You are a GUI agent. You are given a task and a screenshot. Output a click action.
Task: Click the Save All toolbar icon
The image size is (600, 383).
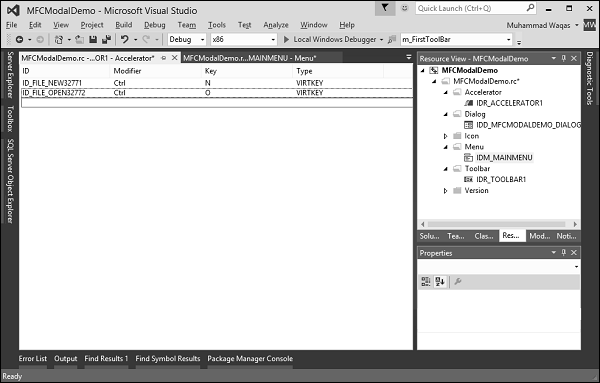click(106, 39)
